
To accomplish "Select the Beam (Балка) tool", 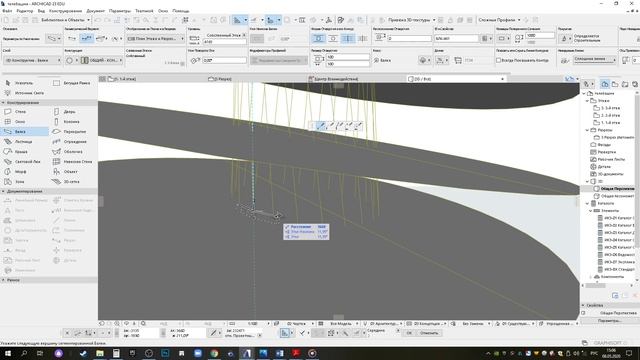I will tap(24, 131).
